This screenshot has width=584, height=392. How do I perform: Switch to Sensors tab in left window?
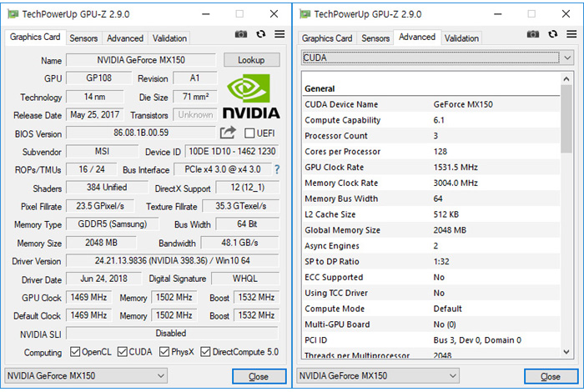click(83, 38)
